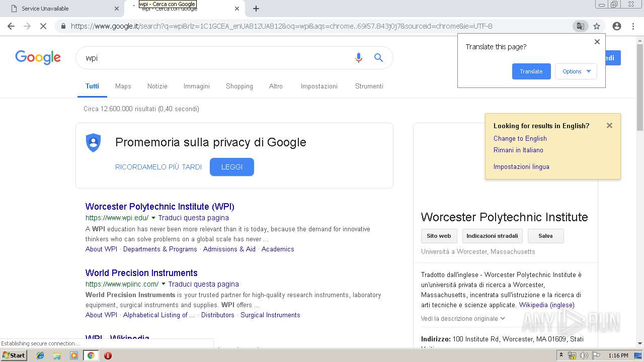The width and height of the screenshot is (644, 362).
Task: Click the volume icon in system tray
Action: tap(584, 355)
